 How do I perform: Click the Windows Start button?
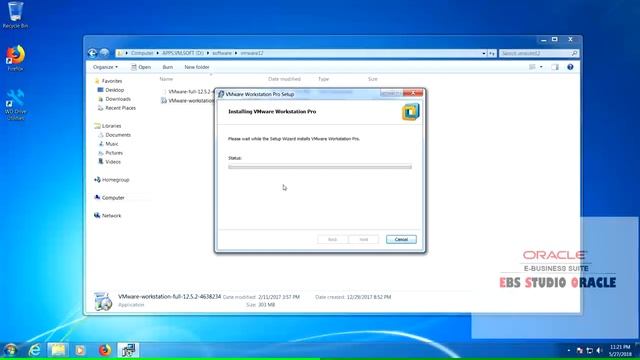point(11,350)
